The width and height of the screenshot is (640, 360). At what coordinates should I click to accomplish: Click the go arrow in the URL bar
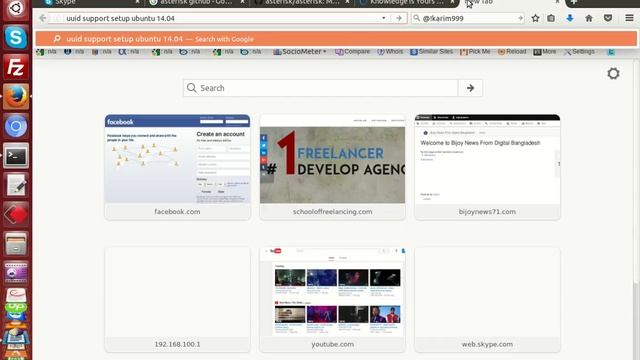click(x=399, y=18)
